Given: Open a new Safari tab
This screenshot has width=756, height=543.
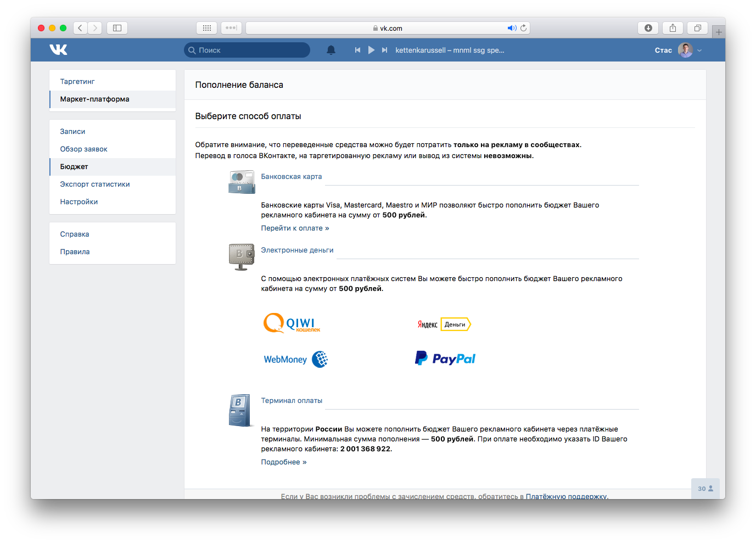Looking at the screenshot, I should coord(719,32).
